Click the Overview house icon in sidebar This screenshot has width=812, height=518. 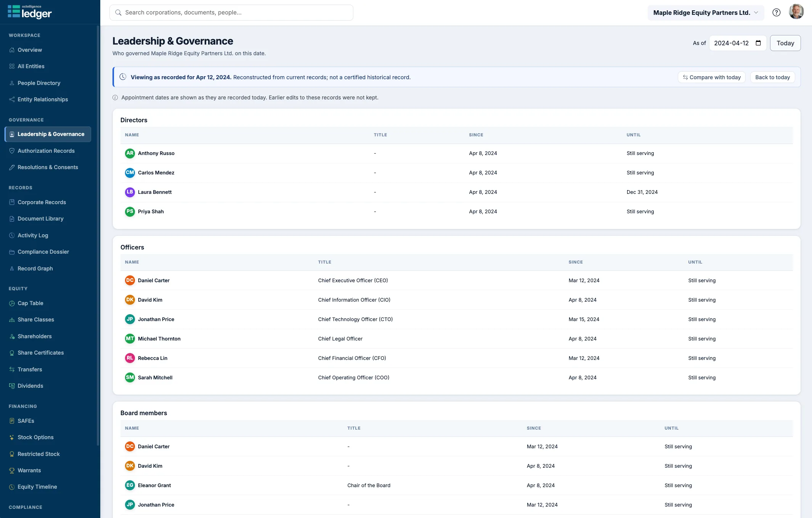point(12,50)
